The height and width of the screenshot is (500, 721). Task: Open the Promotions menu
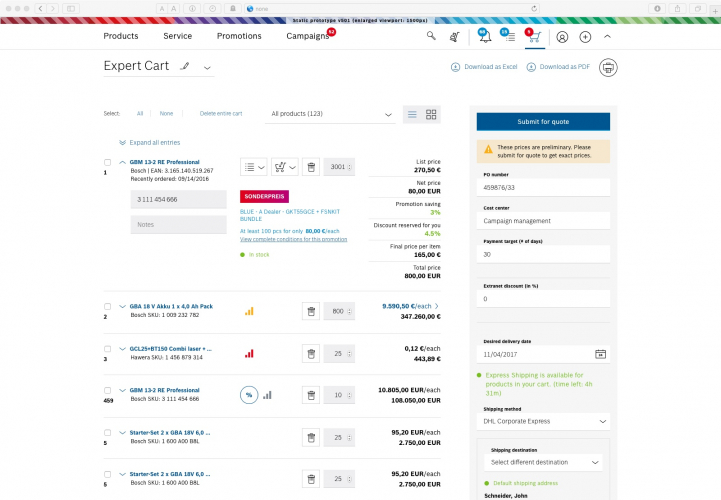point(239,36)
